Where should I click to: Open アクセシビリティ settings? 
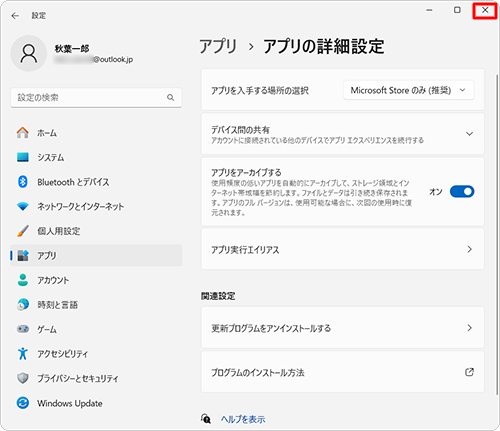(x=96, y=354)
